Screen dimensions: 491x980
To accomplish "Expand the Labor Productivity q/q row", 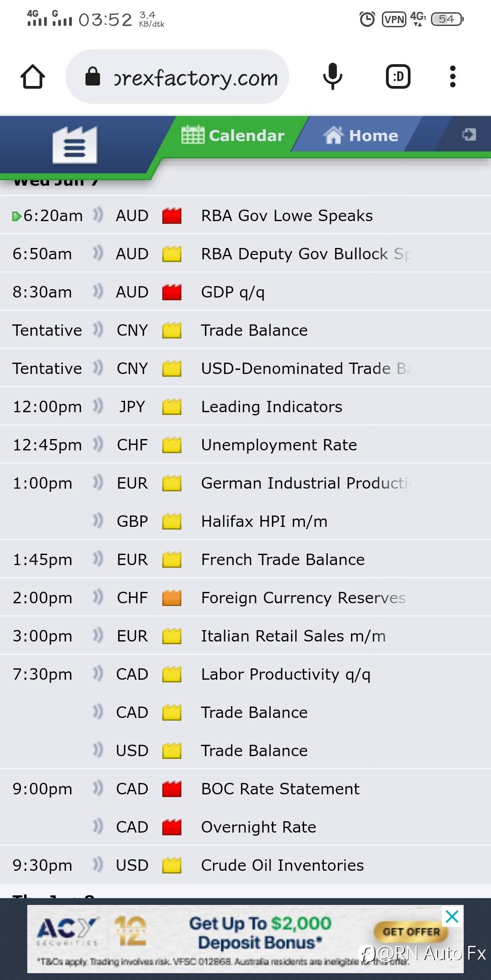I will click(286, 674).
